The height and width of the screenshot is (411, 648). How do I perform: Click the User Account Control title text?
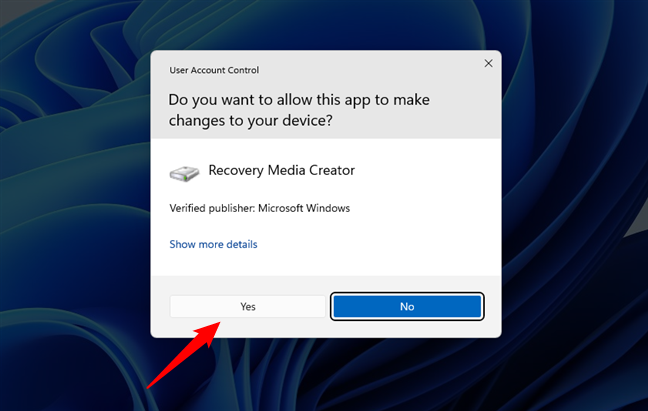[214, 70]
